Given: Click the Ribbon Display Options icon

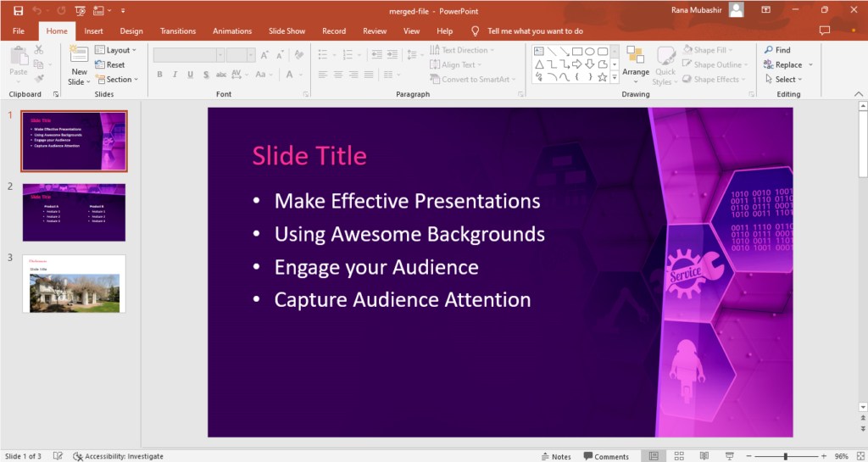Looking at the screenshot, I should pos(765,10).
